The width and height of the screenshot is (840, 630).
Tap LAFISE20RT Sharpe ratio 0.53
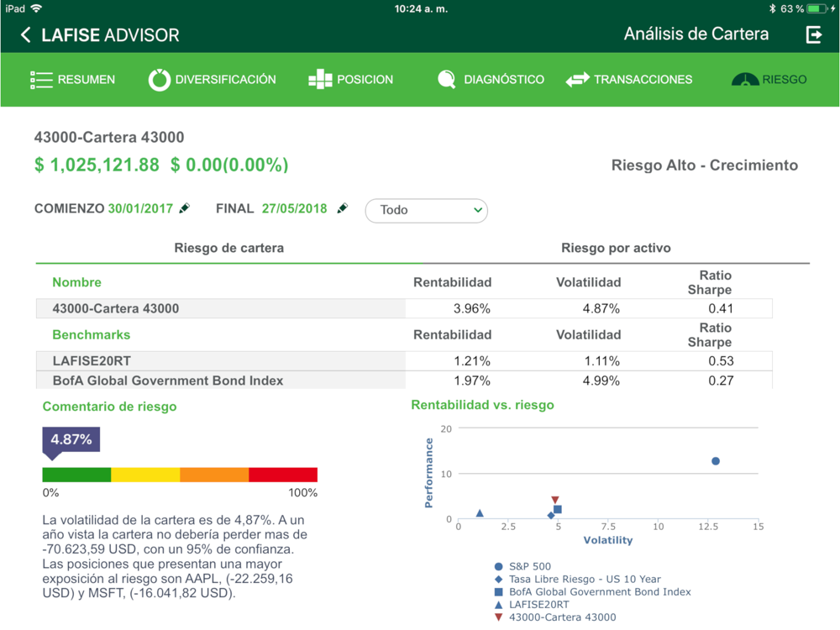point(721,361)
